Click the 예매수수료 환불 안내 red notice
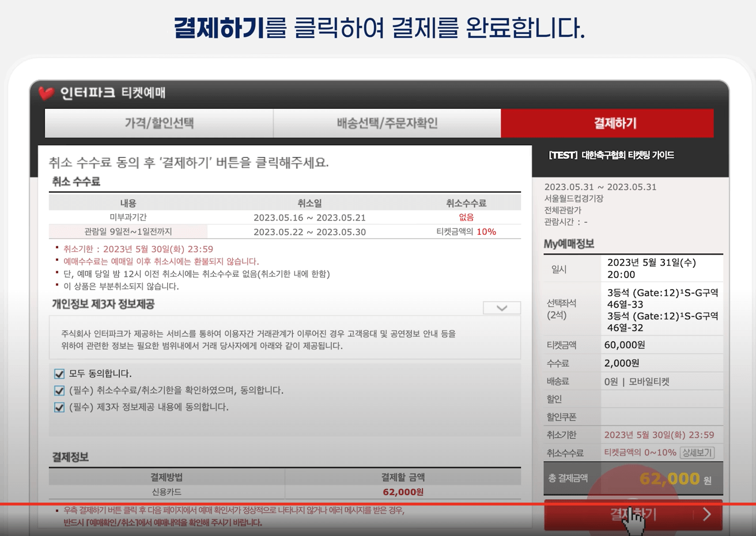Image resolution: width=756 pixels, height=536 pixels. pos(161,261)
